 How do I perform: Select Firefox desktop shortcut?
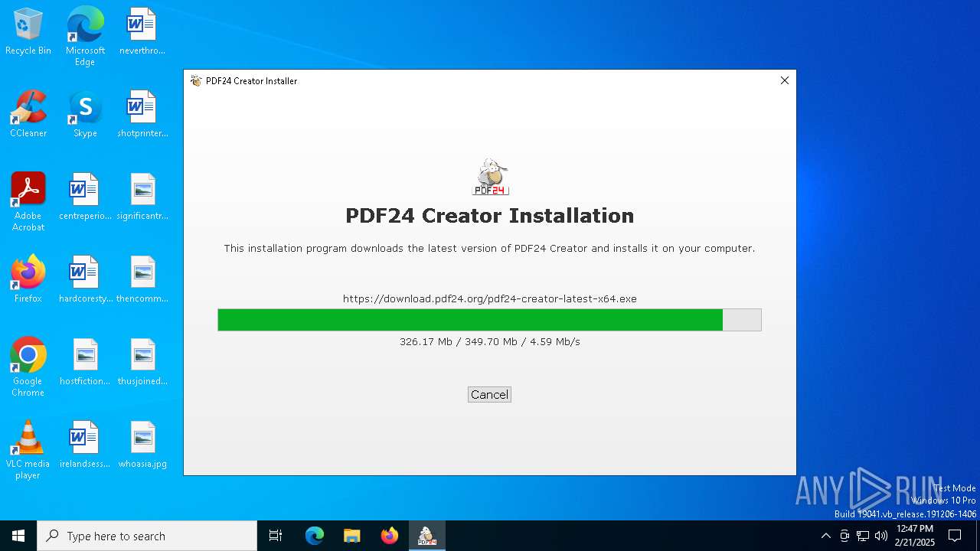click(x=28, y=280)
